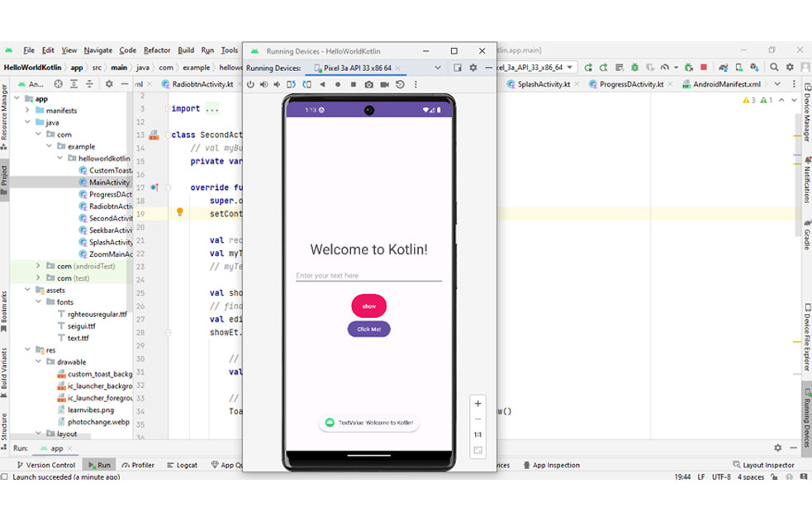The width and height of the screenshot is (812, 507).
Task: Open the Profile app icon
Action: pyautogui.click(x=665, y=68)
